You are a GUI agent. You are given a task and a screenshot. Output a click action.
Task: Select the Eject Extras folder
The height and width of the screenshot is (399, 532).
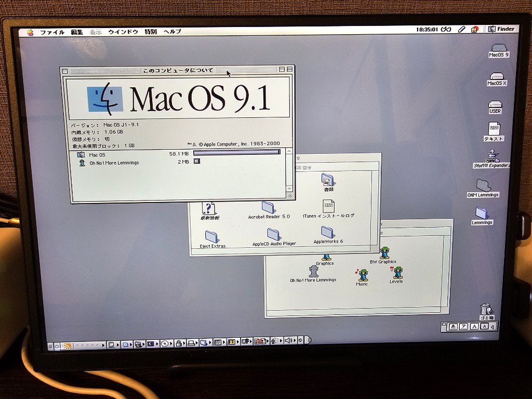click(212, 240)
